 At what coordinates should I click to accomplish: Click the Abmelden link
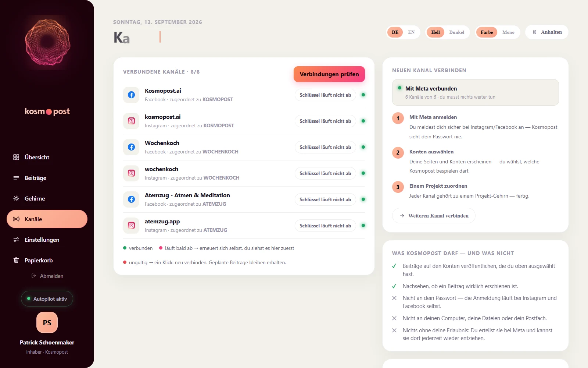47,276
